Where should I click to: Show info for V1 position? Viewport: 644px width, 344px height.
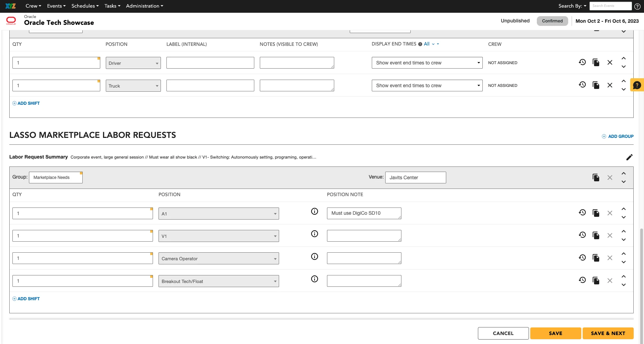coord(315,234)
